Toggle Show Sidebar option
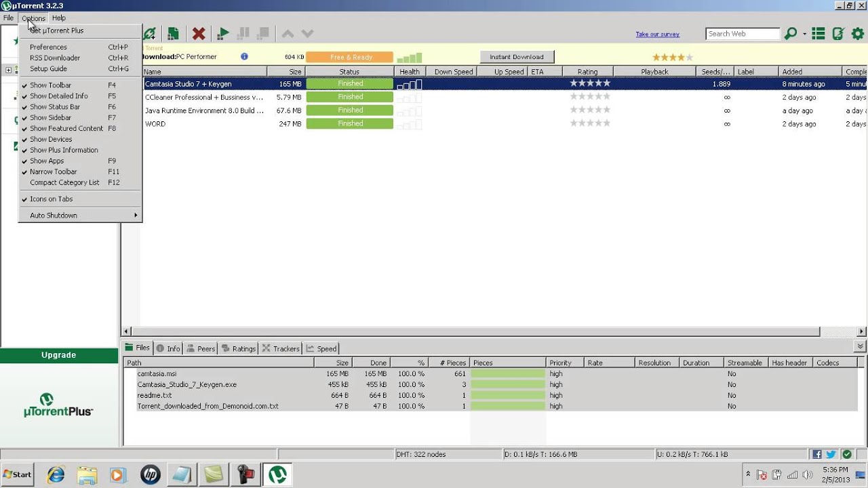Screen dimensions: 868x488 80,118
